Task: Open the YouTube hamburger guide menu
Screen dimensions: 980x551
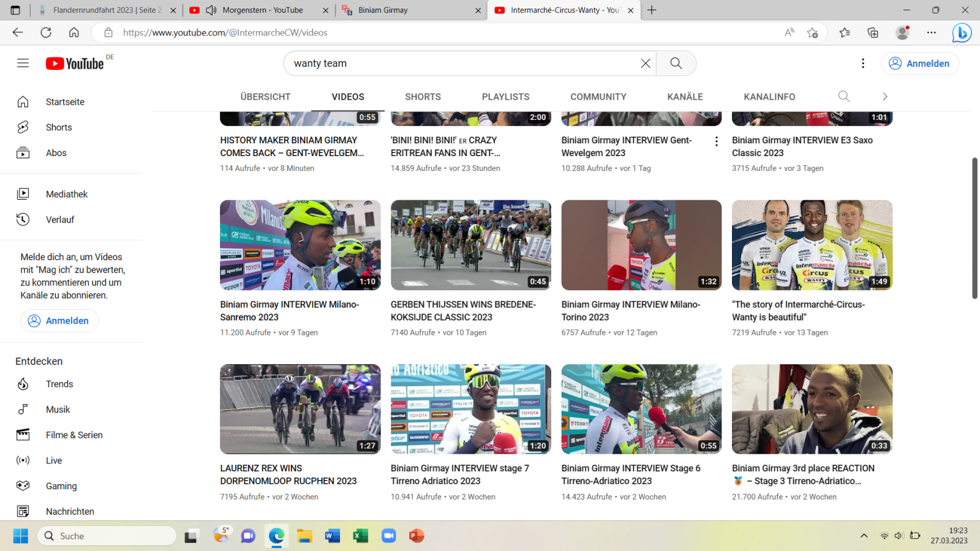Action: [23, 63]
